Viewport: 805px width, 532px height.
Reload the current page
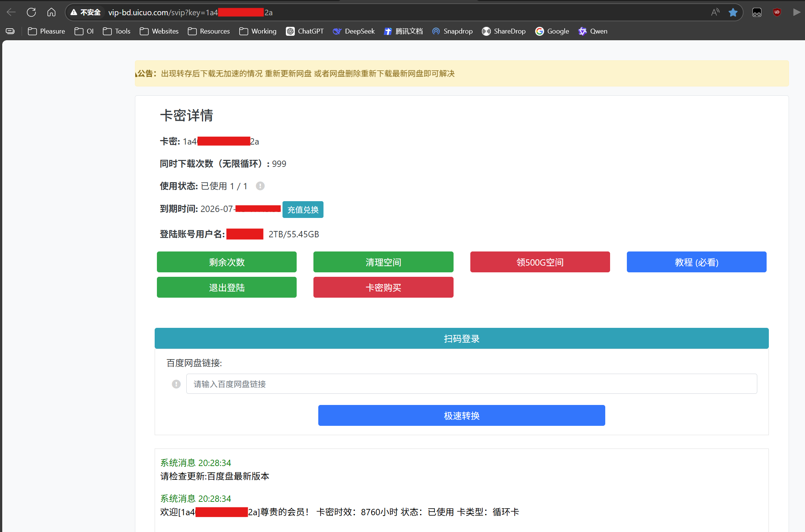[31, 12]
